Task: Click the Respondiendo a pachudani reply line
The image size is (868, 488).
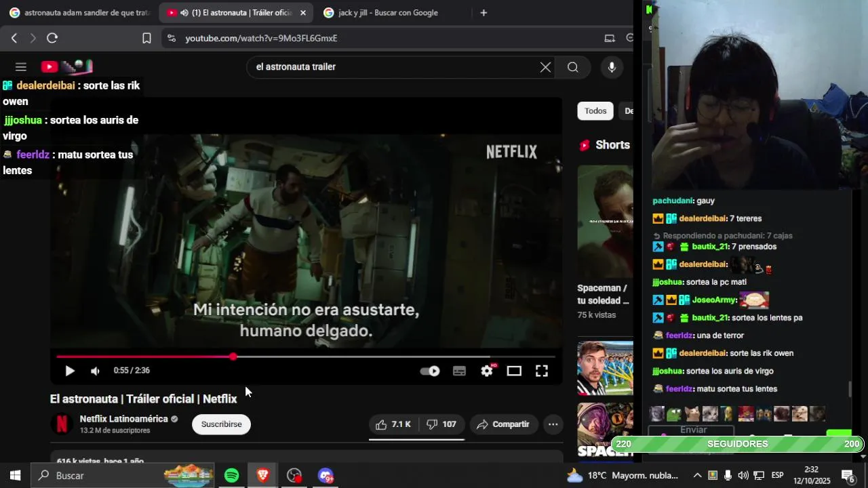Action: (x=723, y=236)
